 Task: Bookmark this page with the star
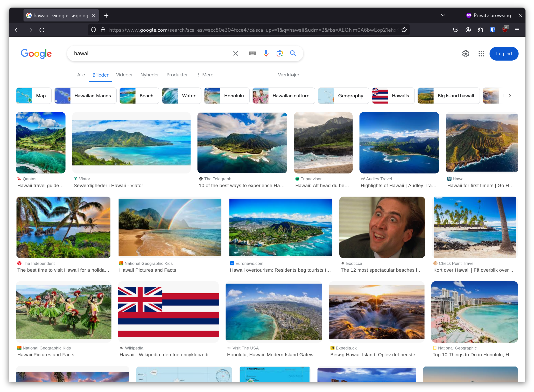[x=404, y=30]
